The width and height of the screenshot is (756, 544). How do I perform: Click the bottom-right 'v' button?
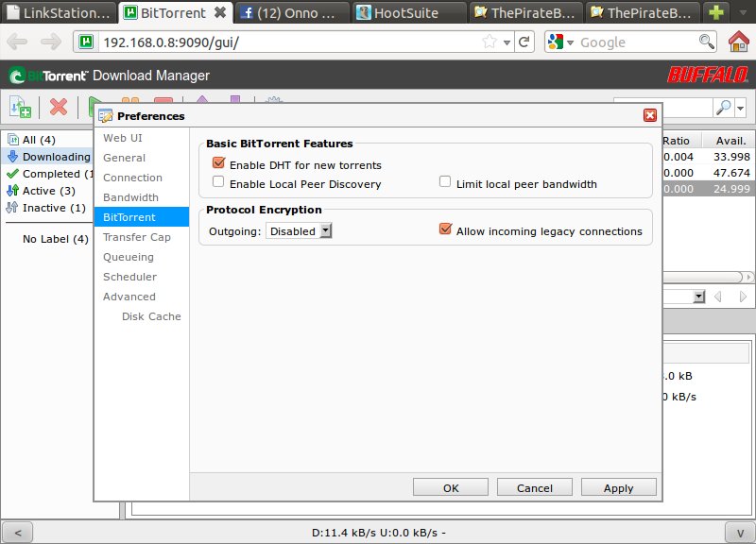(x=740, y=533)
